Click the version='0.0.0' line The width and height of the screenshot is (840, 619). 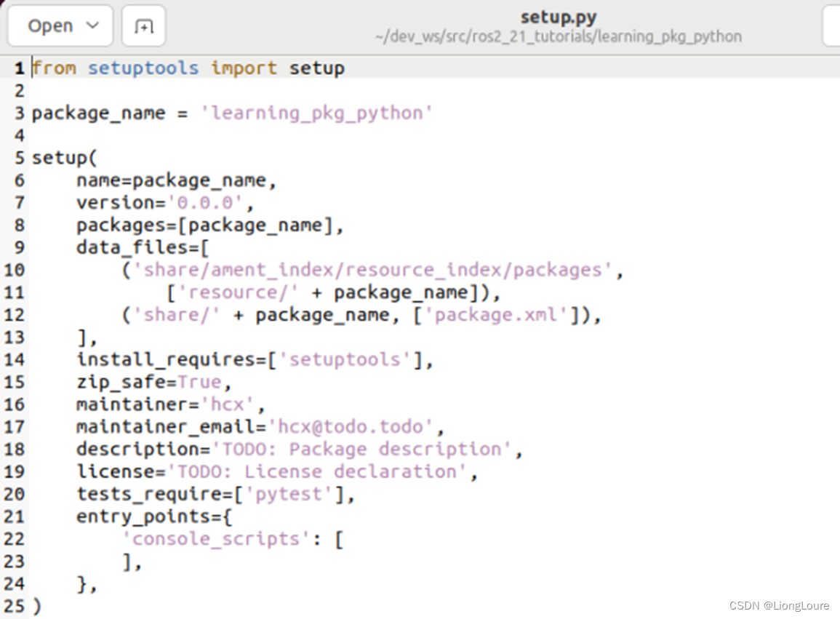click(x=165, y=203)
